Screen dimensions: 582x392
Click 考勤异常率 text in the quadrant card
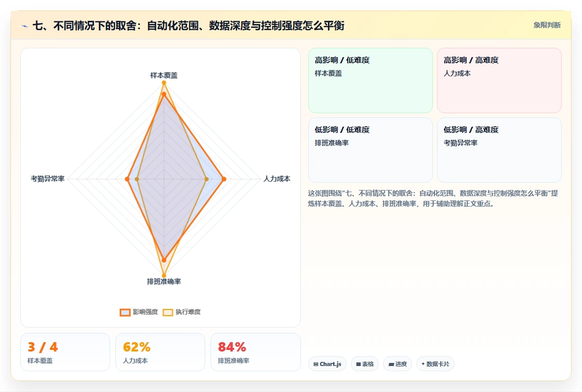[460, 143]
